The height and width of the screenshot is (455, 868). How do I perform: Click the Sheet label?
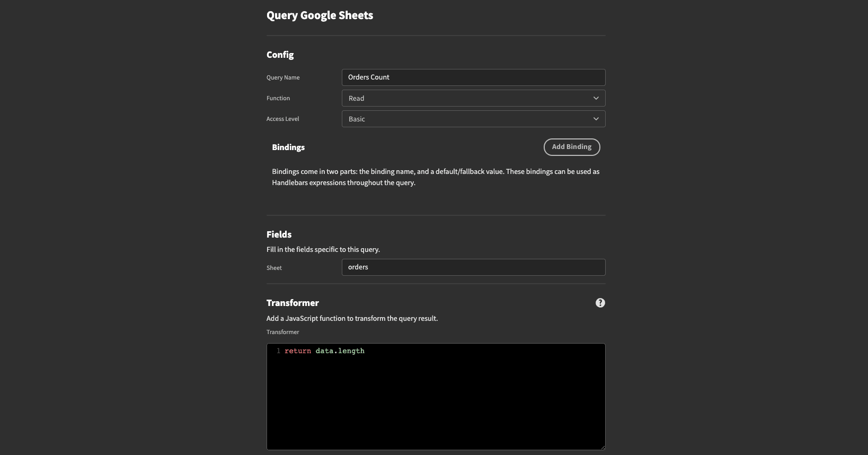[x=274, y=268]
